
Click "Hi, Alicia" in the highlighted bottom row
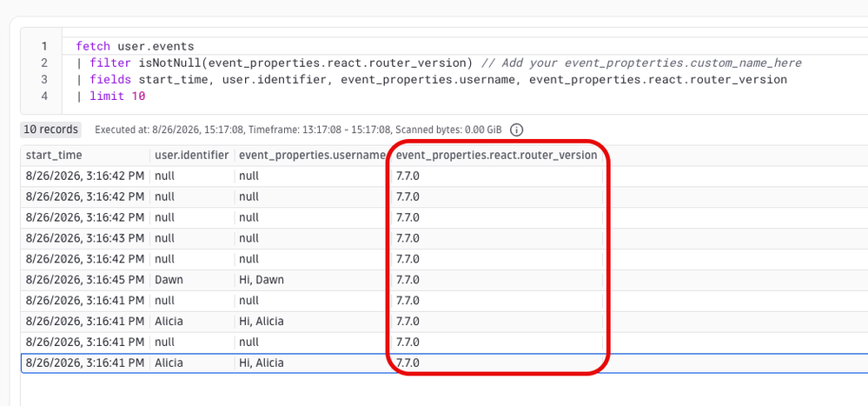(x=262, y=363)
